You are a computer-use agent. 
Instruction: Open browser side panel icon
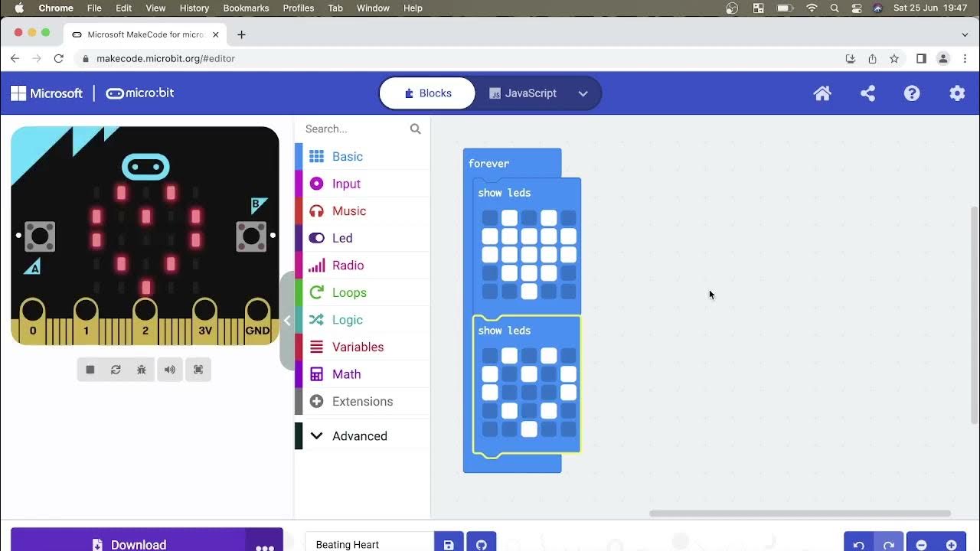tap(921, 59)
